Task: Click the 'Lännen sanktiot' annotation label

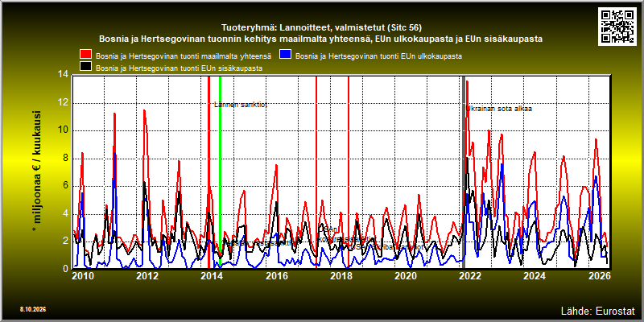Action: click(241, 105)
